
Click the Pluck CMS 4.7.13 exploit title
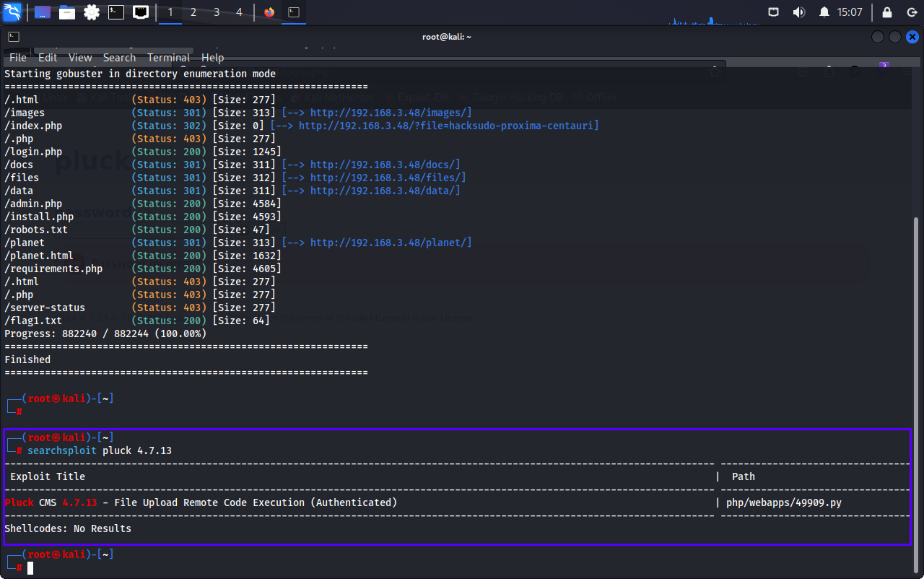(x=201, y=502)
